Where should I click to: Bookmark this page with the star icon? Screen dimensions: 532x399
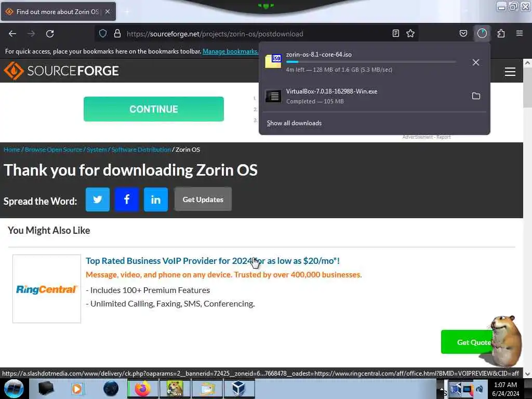410,33
